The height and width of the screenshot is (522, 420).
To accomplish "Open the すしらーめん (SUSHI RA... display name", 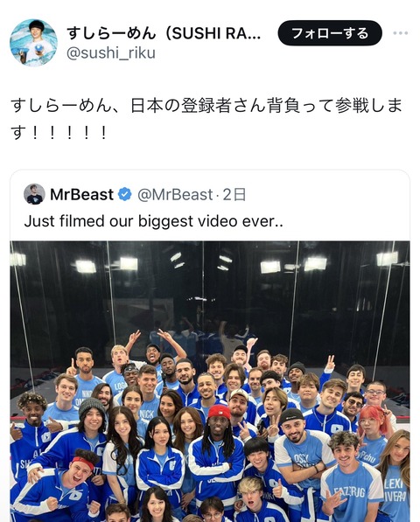I will (164, 32).
